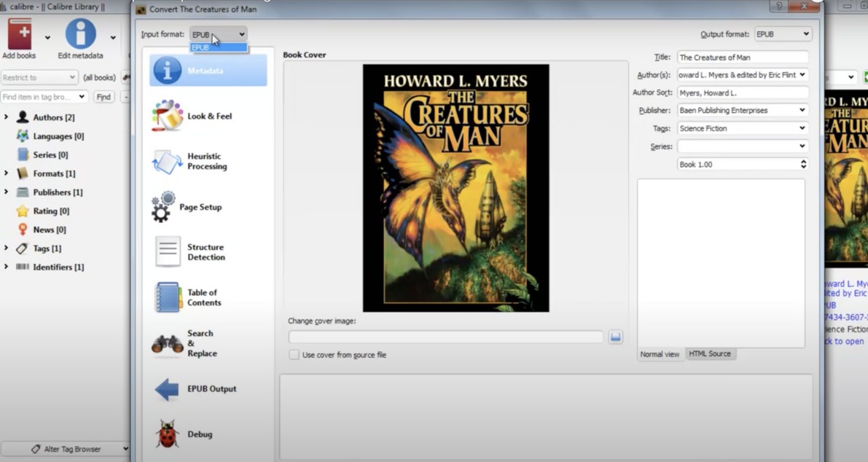868x462 pixels.
Task: Edit the Author Sort field
Action: point(743,93)
